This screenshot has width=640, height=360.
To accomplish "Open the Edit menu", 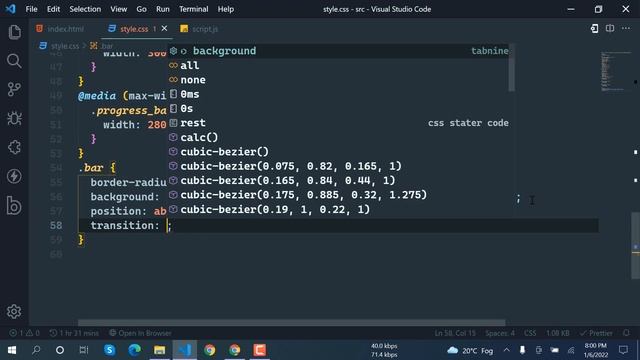I will (53, 9).
